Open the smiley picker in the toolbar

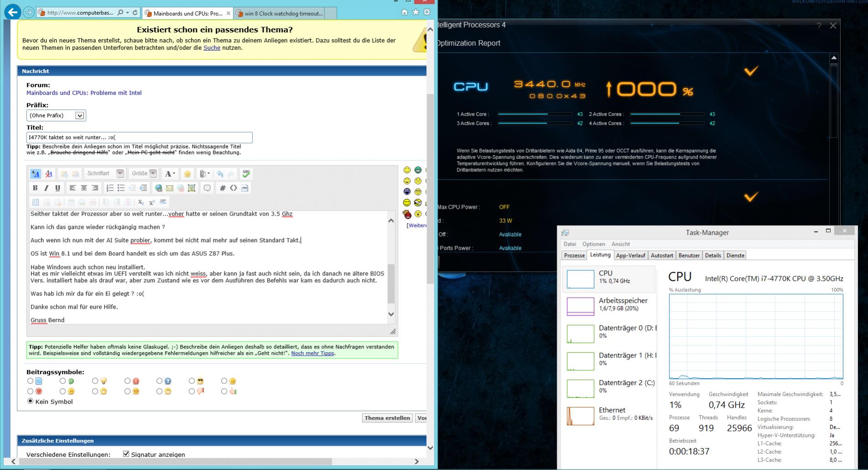(187, 174)
